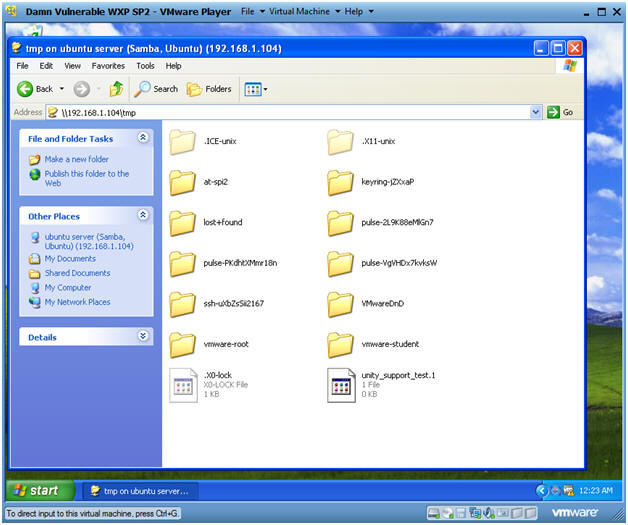
Task: Open the Views dropdown arrow
Action: point(265,89)
